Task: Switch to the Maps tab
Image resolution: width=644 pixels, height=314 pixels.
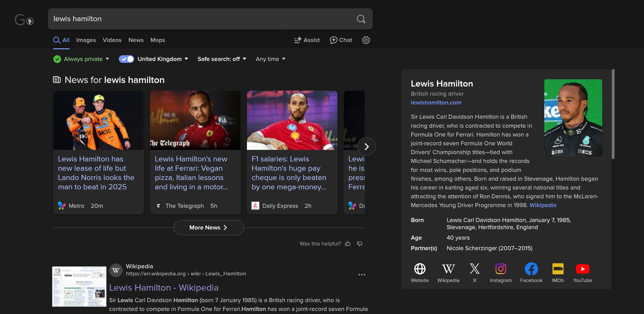Action: [158, 40]
